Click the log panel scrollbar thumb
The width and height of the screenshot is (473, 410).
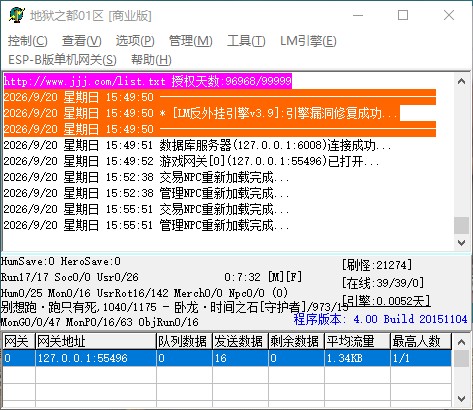click(x=462, y=225)
